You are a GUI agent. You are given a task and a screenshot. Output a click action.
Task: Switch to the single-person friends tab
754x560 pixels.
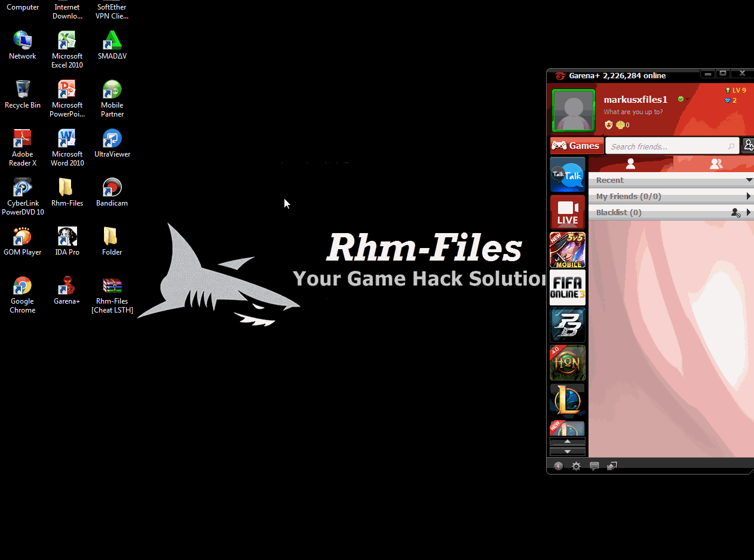(x=630, y=164)
